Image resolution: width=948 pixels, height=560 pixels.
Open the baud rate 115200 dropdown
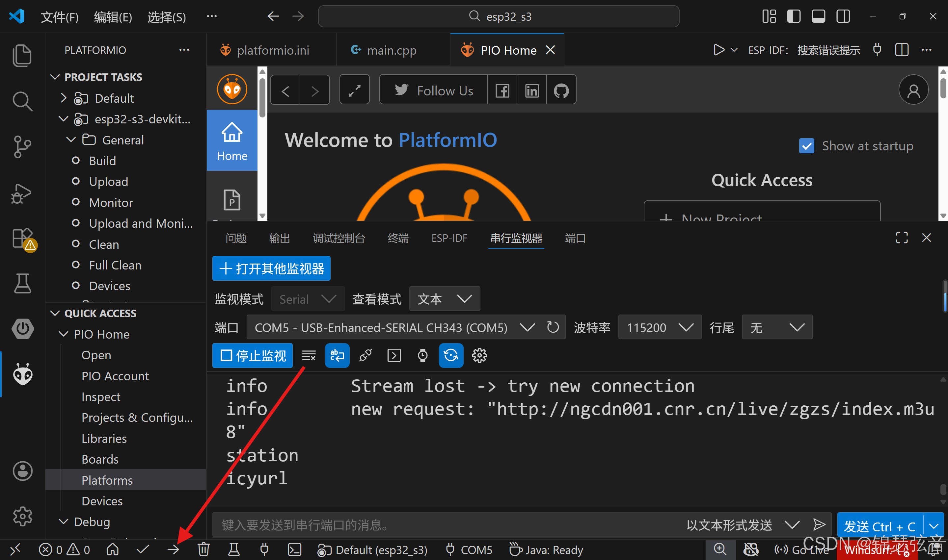pyautogui.click(x=659, y=327)
